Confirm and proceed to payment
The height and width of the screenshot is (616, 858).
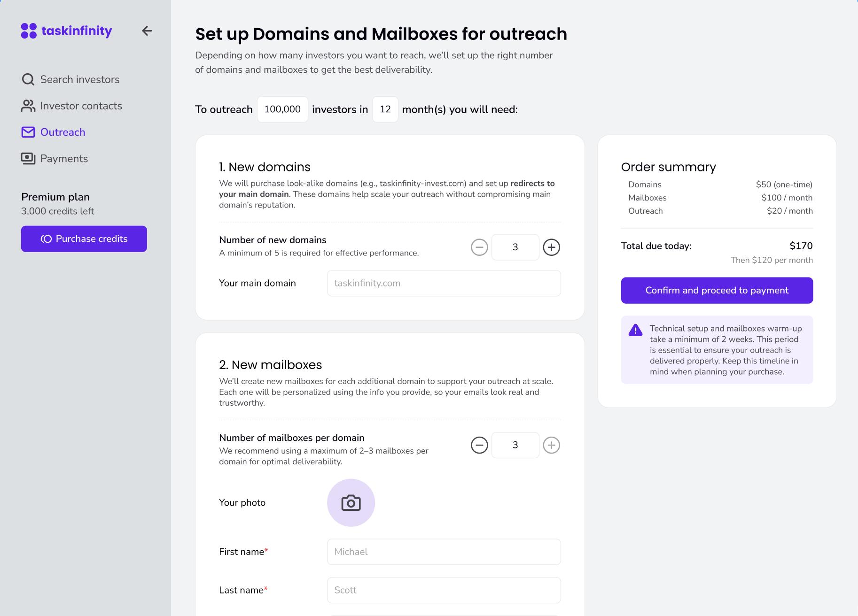tap(717, 290)
